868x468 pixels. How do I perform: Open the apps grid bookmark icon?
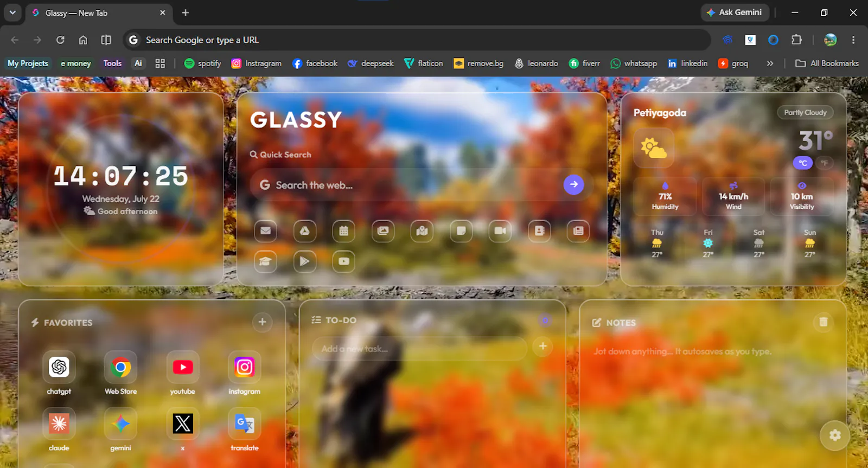click(x=160, y=63)
